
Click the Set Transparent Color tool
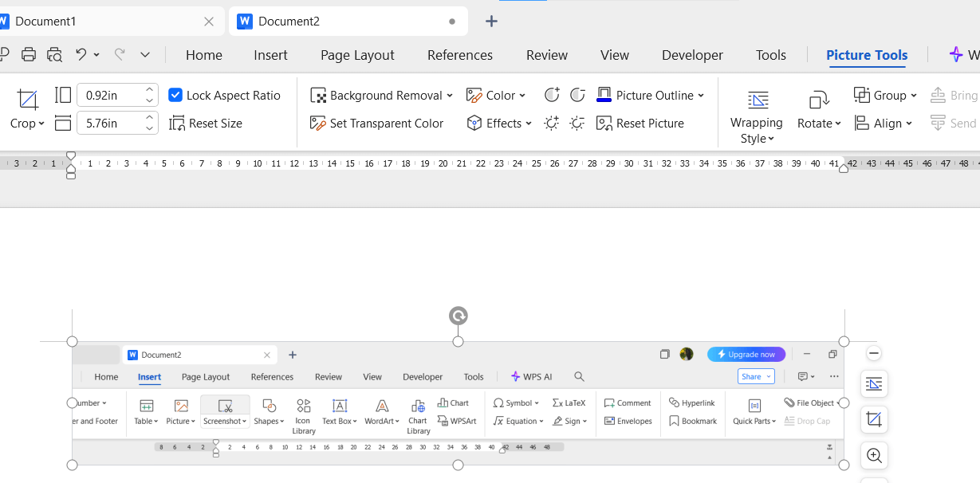376,124
